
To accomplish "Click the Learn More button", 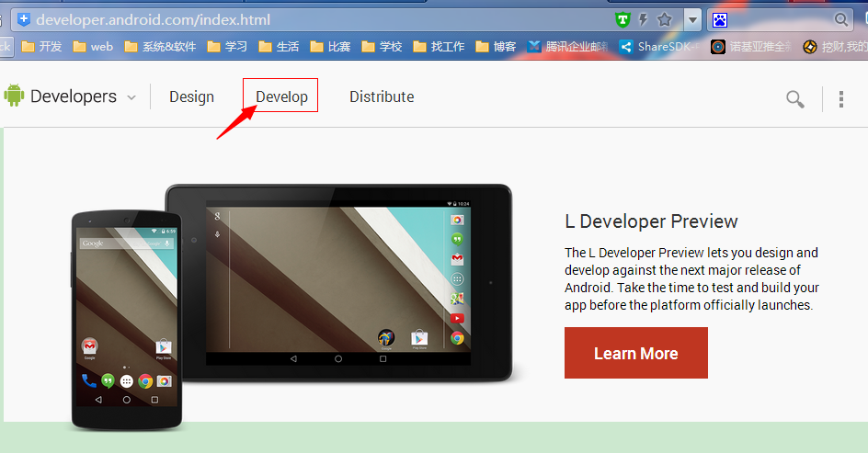I will click(x=636, y=353).
